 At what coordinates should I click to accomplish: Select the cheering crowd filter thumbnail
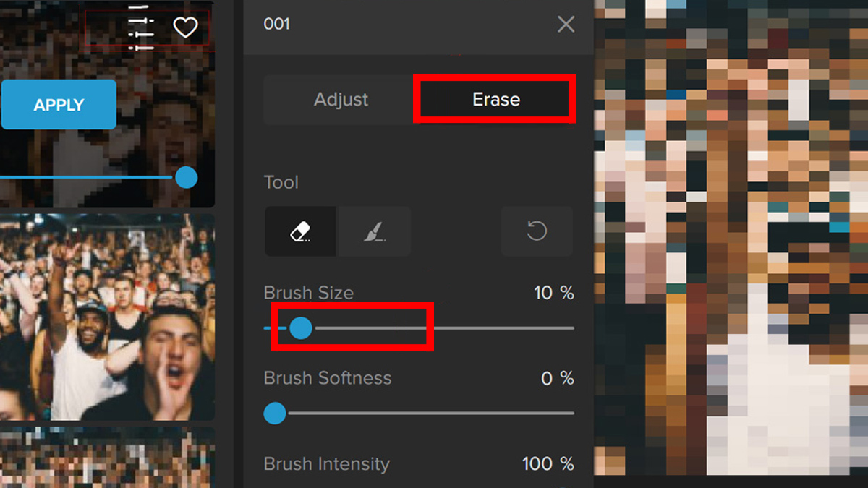point(107,316)
